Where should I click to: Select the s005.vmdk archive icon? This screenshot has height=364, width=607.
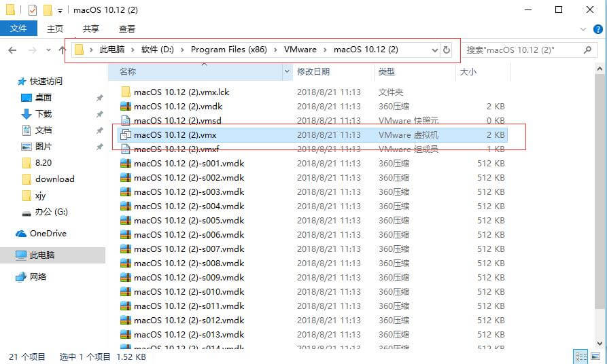pyautogui.click(x=126, y=221)
